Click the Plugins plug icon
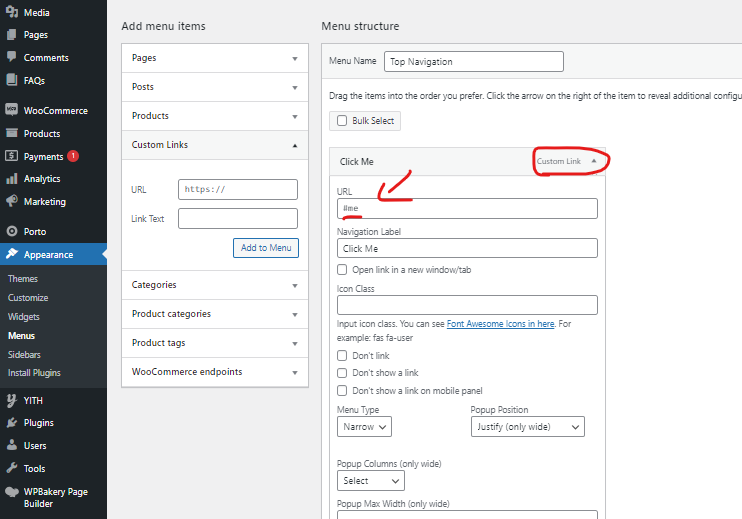 click(x=12, y=422)
